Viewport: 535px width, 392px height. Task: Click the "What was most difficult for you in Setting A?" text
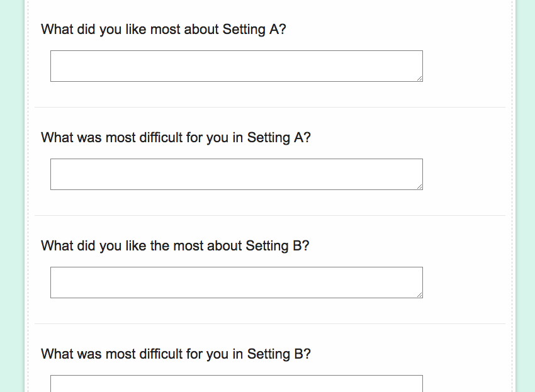click(x=176, y=138)
